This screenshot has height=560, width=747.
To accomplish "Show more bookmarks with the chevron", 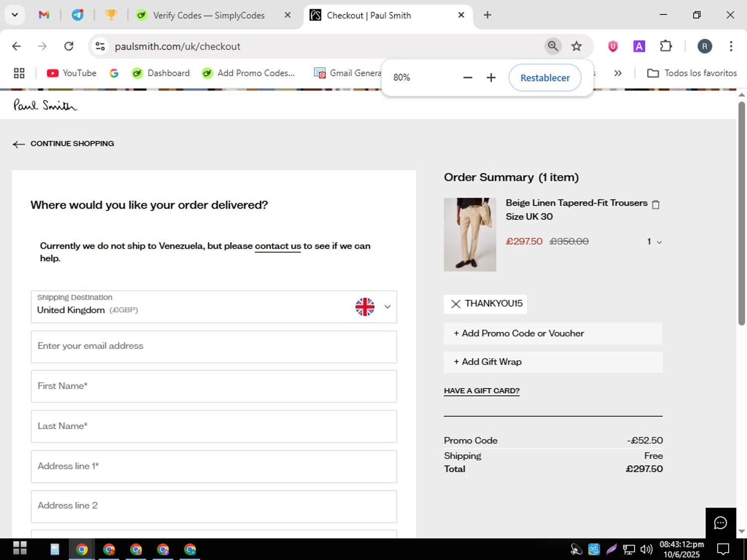I will coord(618,73).
